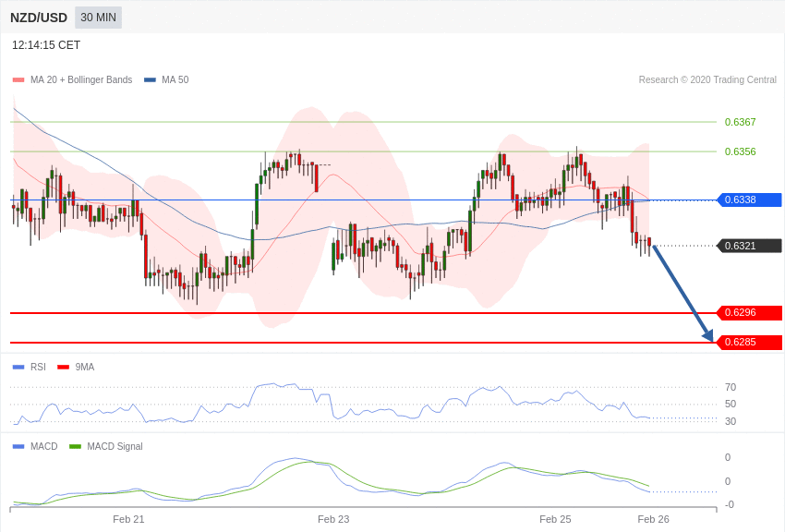This screenshot has height=532, width=785.
Task: Click the Feb 25 date axis label
Action: [x=555, y=519]
